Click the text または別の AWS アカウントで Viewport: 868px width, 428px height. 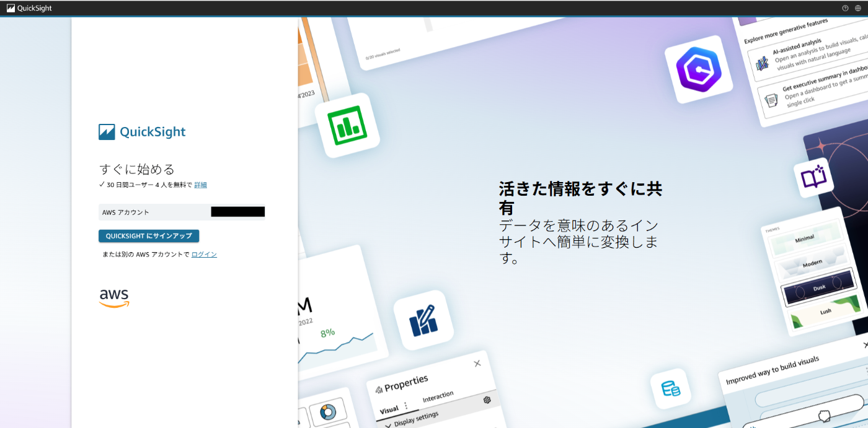[146, 255]
